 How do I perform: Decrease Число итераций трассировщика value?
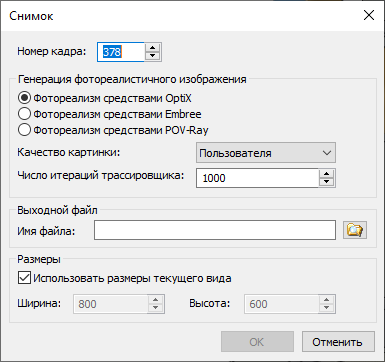click(327, 182)
